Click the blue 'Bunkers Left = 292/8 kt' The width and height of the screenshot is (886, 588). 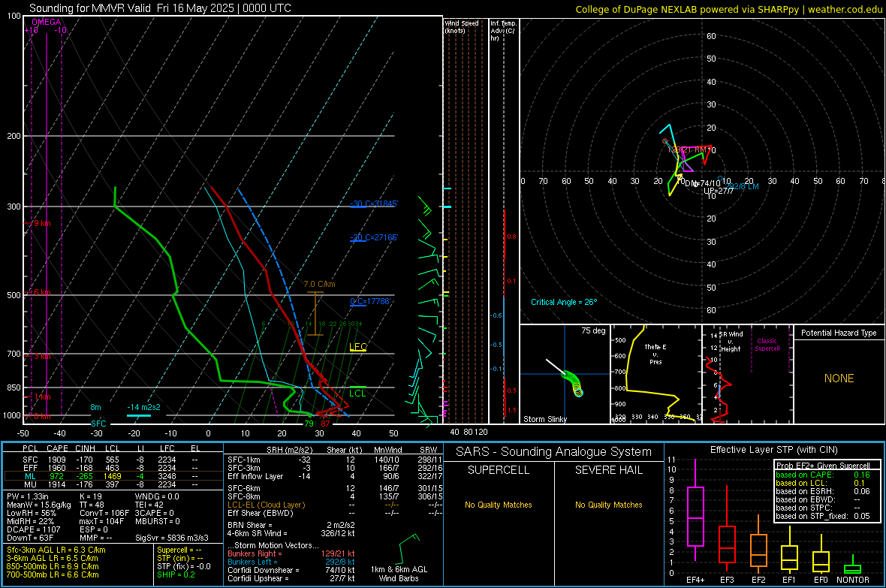(x=291, y=562)
